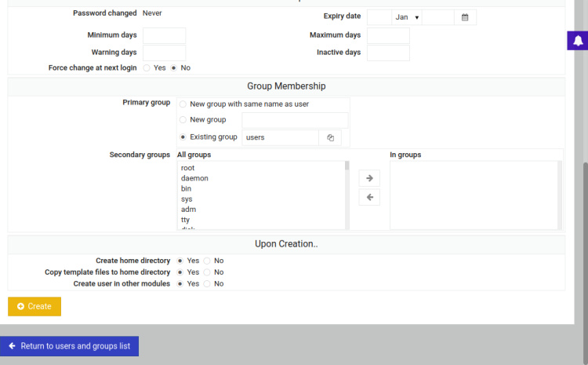588x365 pixels.
Task: Click the notifications bell icon
Action: 578,42
